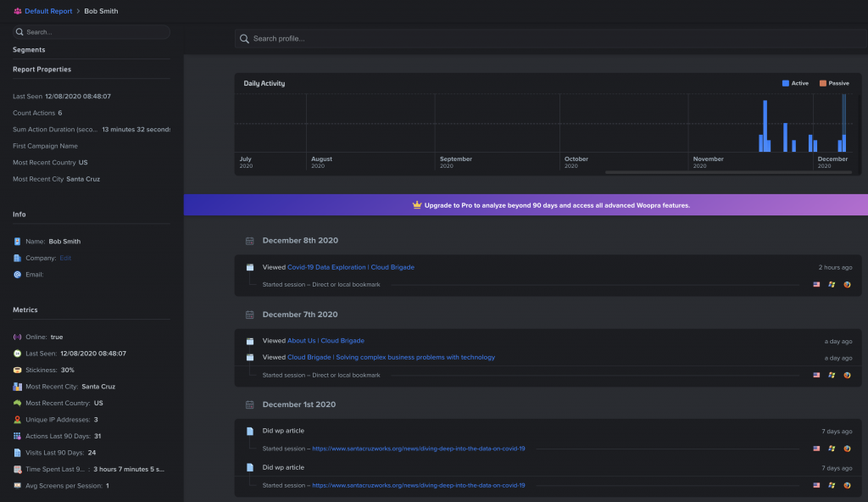The width and height of the screenshot is (868, 502).
Task: Click the Sum Action Duration value '13 minutes 32 seconds'
Action: click(136, 130)
